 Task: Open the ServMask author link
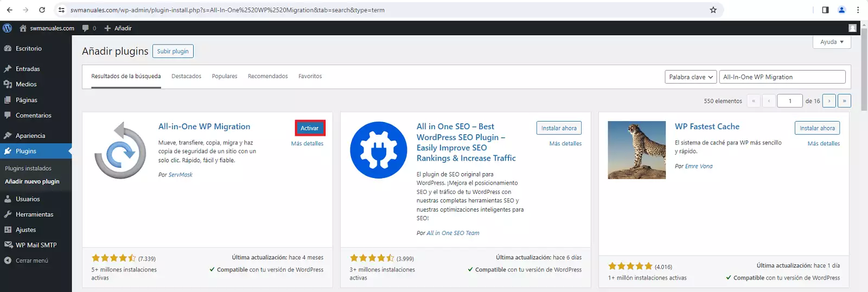coord(180,175)
